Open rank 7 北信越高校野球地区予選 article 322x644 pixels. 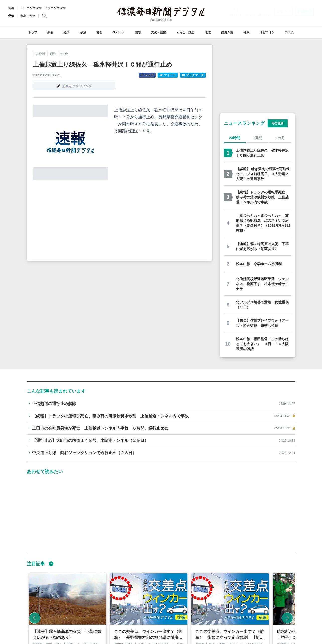click(x=258, y=284)
